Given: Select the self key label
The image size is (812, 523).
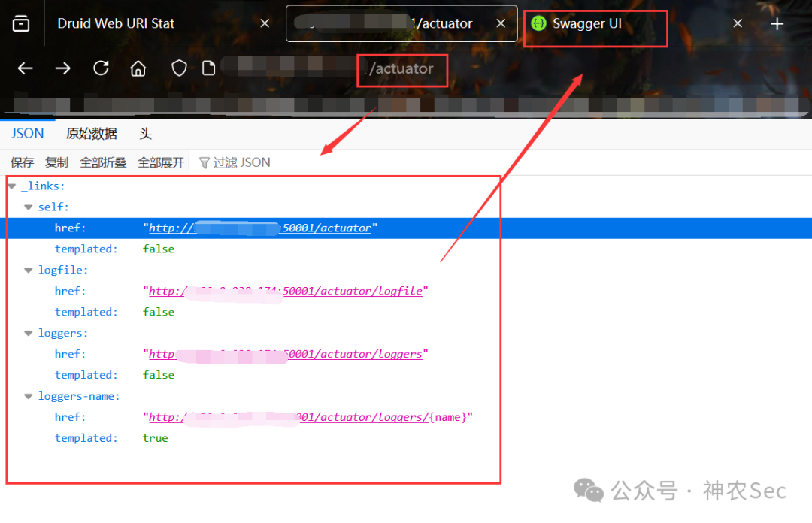Looking at the screenshot, I should [53, 207].
